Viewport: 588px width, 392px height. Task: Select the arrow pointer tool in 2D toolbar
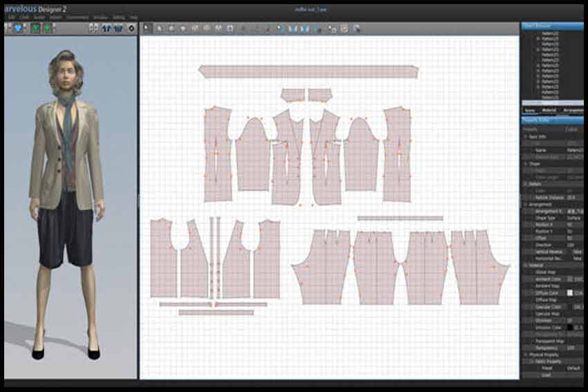[x=146, y=28]
